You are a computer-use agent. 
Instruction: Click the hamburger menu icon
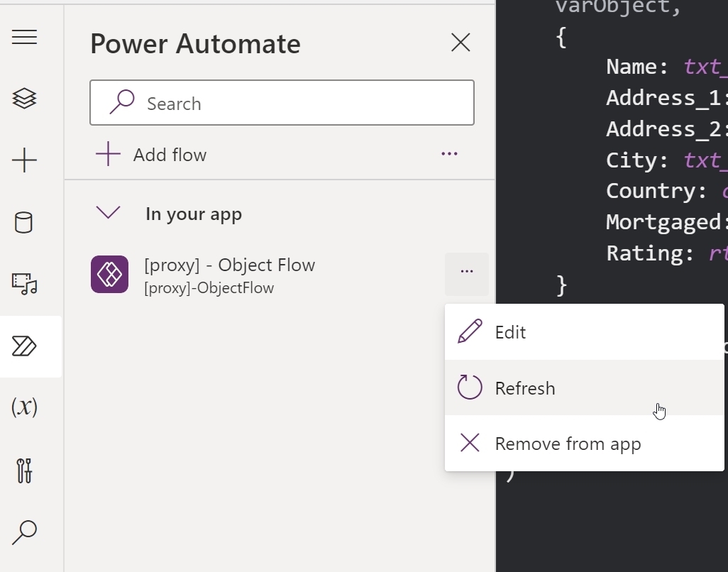point(24,37)
